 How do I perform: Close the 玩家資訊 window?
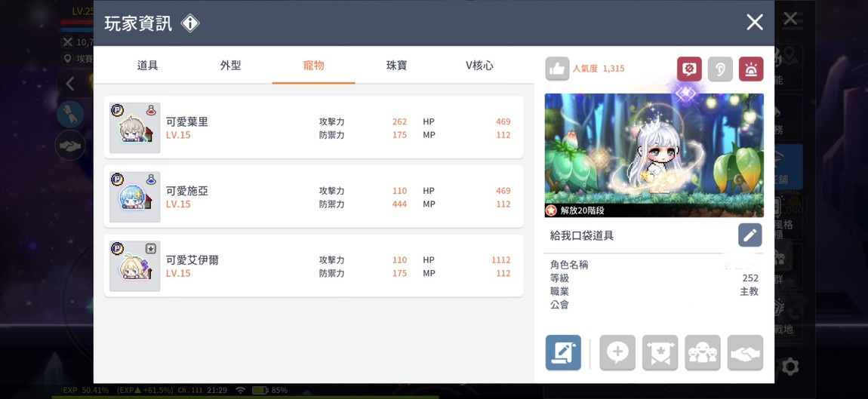(x=754, y=23)
